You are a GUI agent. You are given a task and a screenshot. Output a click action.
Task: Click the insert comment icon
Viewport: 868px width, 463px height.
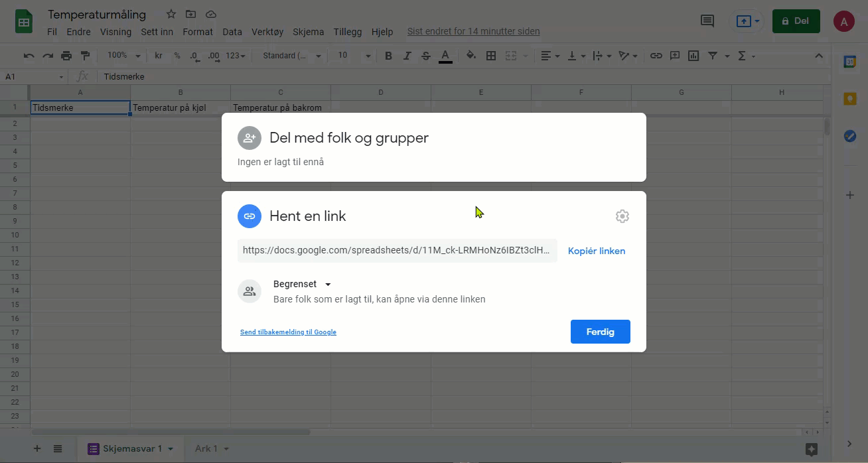675,56
